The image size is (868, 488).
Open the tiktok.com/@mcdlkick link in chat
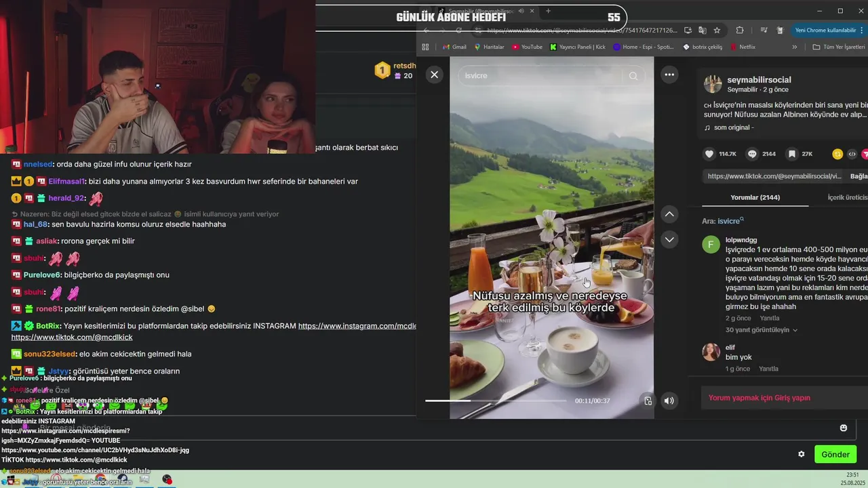click(72, 337)
